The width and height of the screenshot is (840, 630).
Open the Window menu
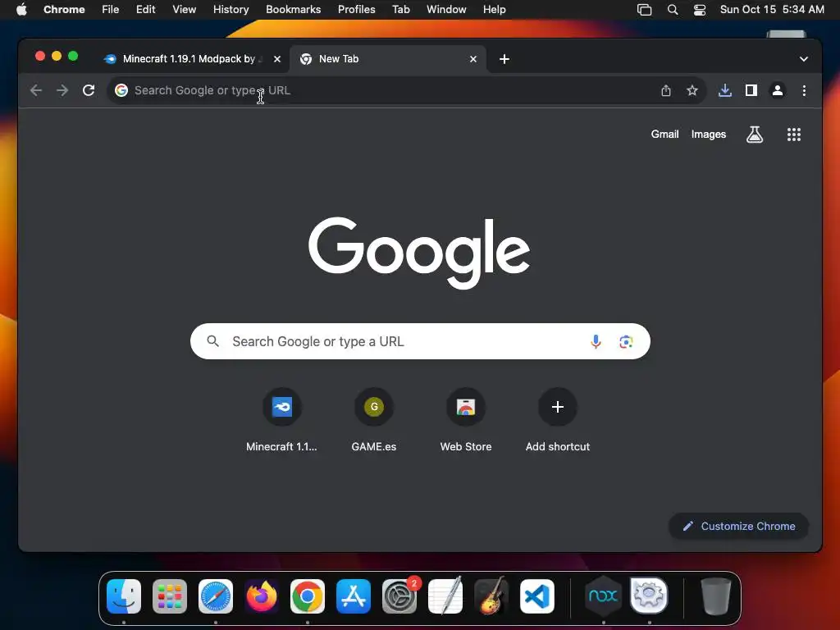tap(446, 10)
